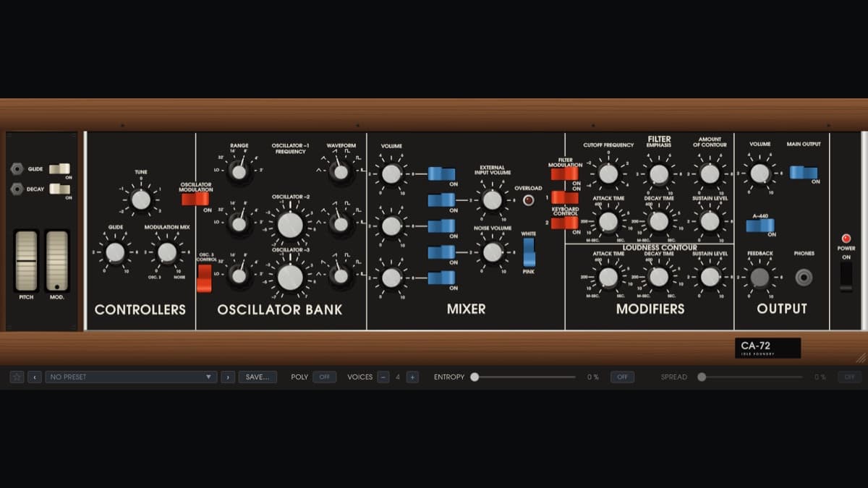Flip the Power switch

(846, 276)
